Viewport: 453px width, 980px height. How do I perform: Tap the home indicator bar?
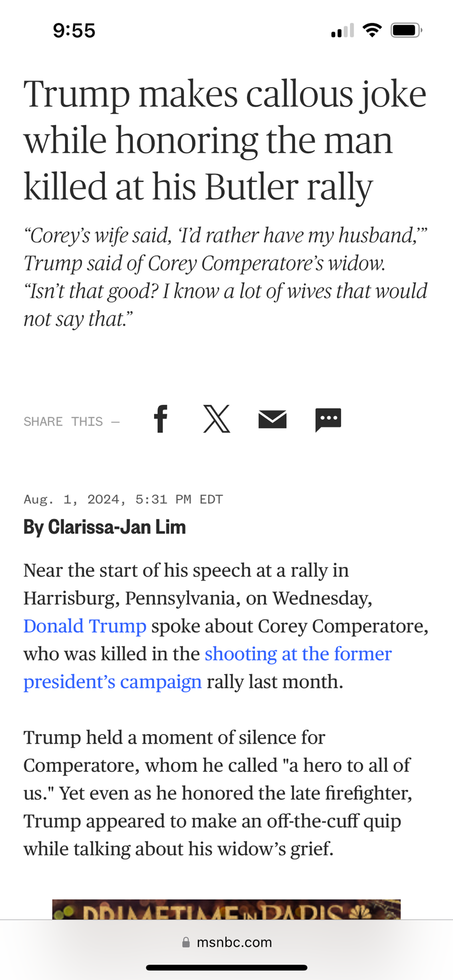[226, 967]
